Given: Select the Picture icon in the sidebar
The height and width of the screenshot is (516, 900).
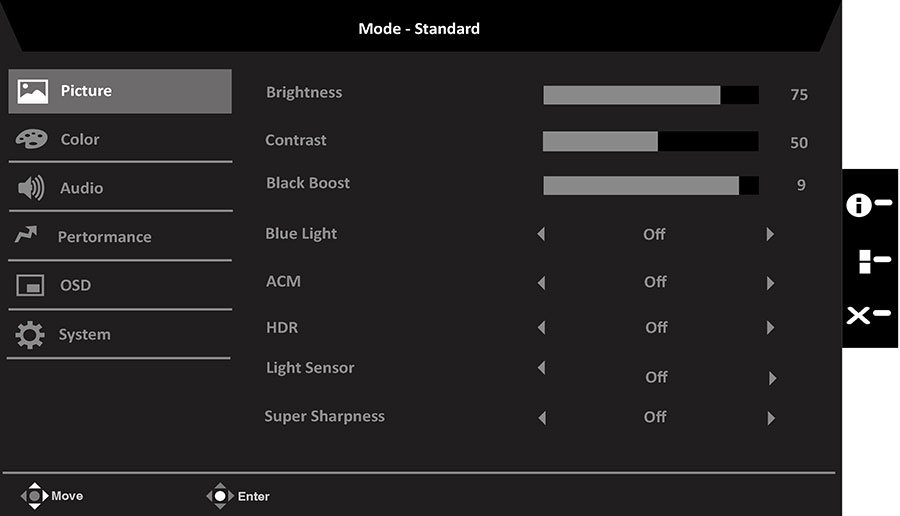Looking at the screenshot, I should tap(33, 91).
